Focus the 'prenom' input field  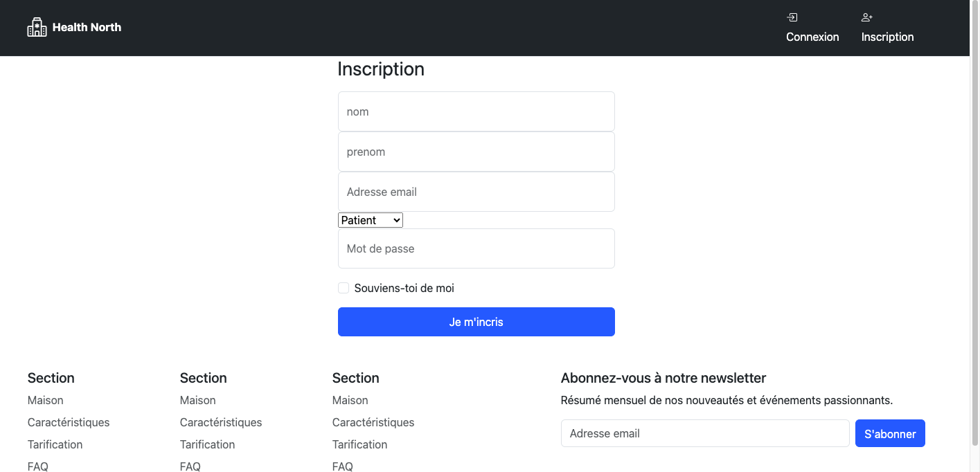pos(476,152)
